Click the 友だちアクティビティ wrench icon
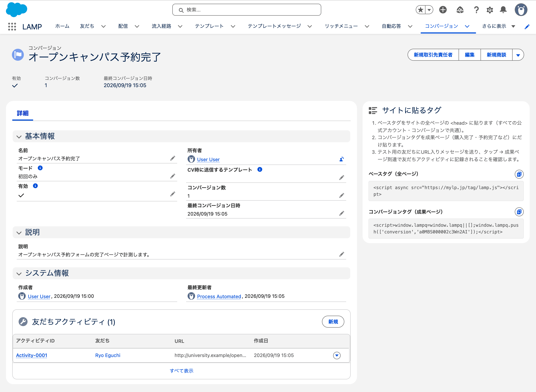This screenshot has width=536, height=392. (23, 322)
